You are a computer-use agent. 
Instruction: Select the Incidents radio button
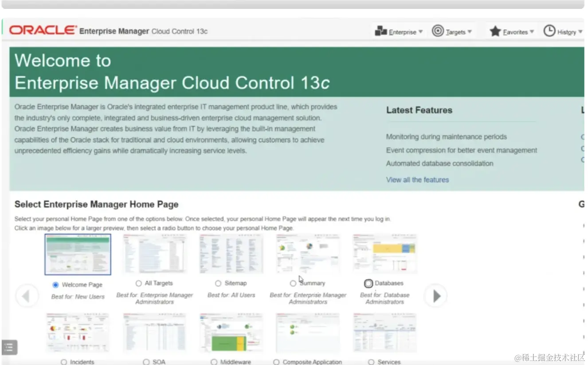coord(64,362)
